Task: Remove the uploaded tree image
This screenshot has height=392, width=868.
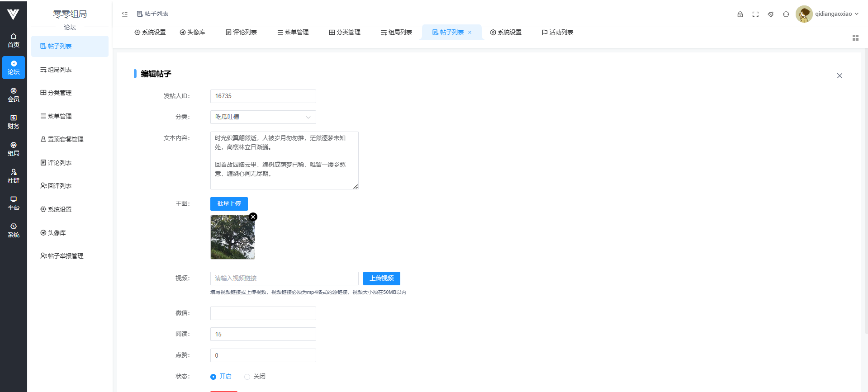Action: [x=253, y=217]
